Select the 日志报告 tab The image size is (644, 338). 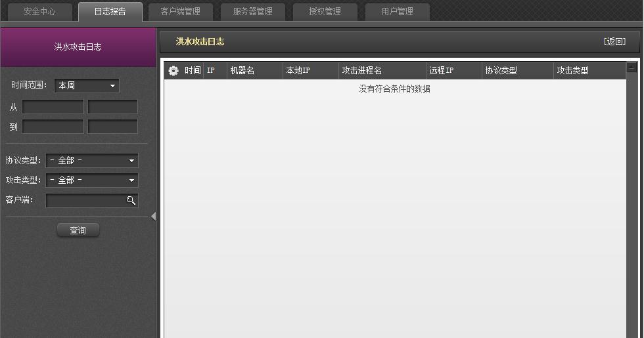(110, 12)
